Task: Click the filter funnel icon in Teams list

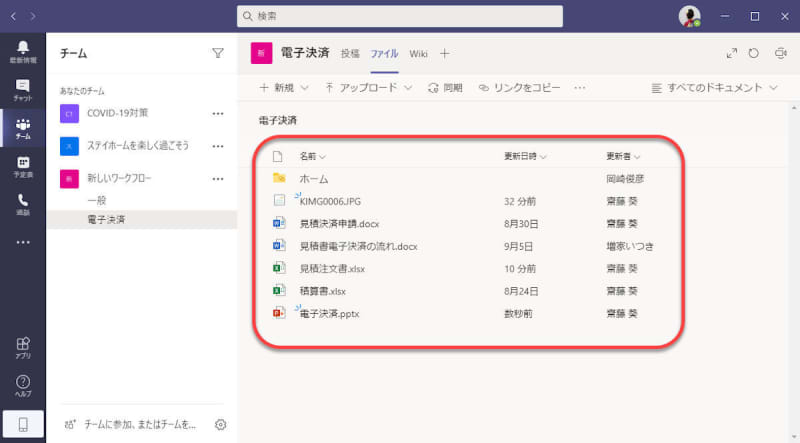Action: [218, 53]
